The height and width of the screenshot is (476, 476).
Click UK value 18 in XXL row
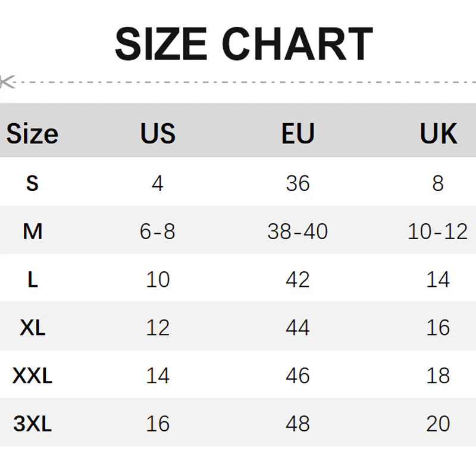(438, 375)
